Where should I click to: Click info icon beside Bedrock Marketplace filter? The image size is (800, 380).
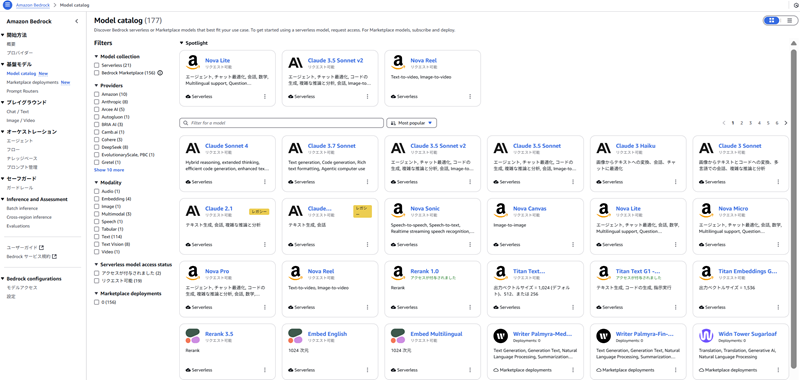coord(160,73)
